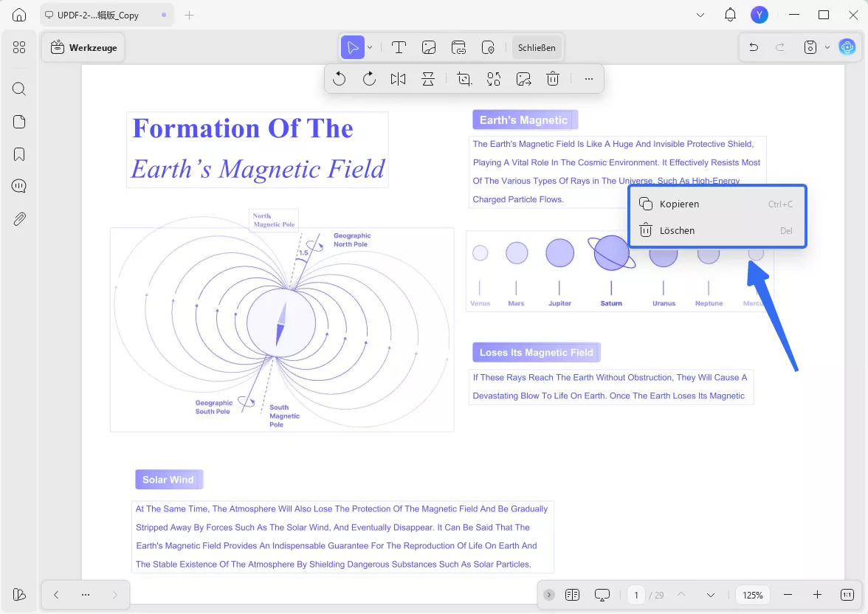Expand the pointer tool dropdown arrow
The image size is (868, 614).
370,48
